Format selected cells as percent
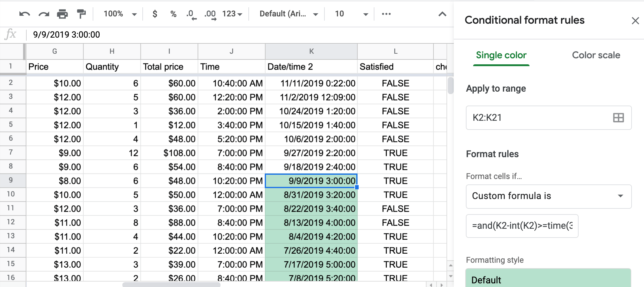 point(173,14)
